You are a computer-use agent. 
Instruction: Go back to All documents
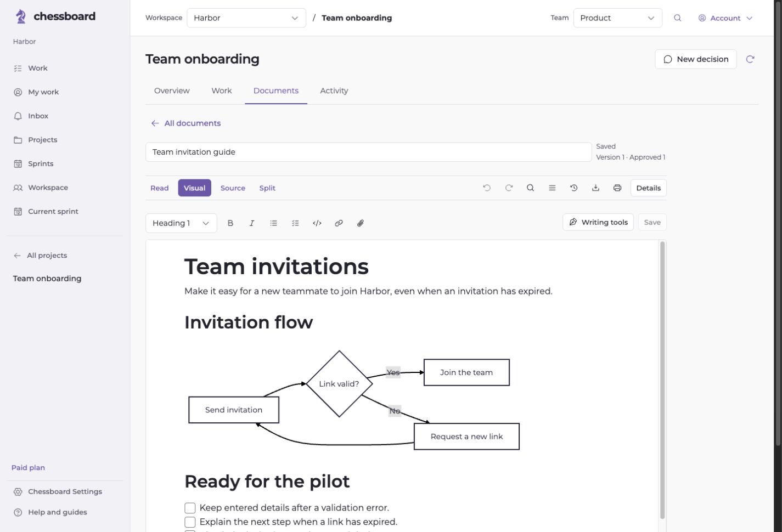point(186,123)
